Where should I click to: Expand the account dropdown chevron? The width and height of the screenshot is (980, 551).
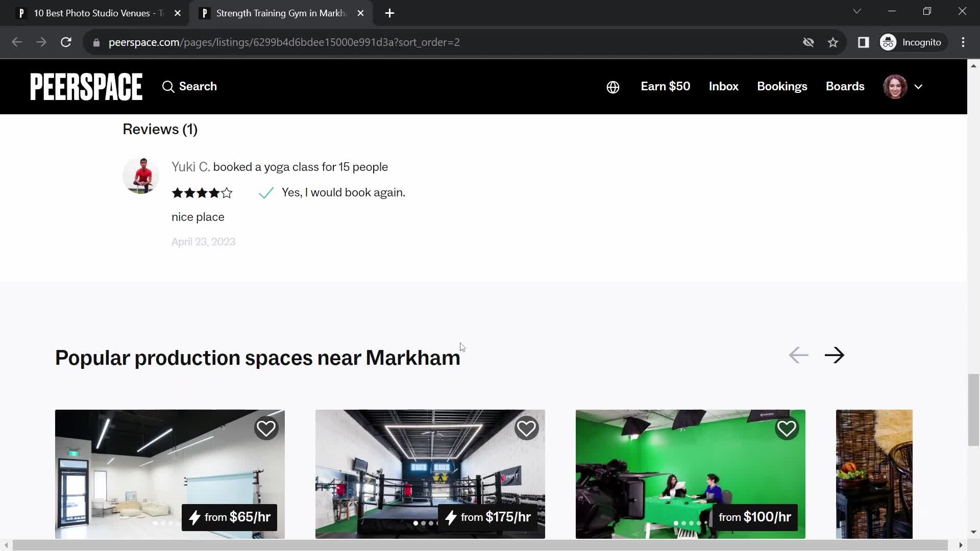[x=918, y=87]
